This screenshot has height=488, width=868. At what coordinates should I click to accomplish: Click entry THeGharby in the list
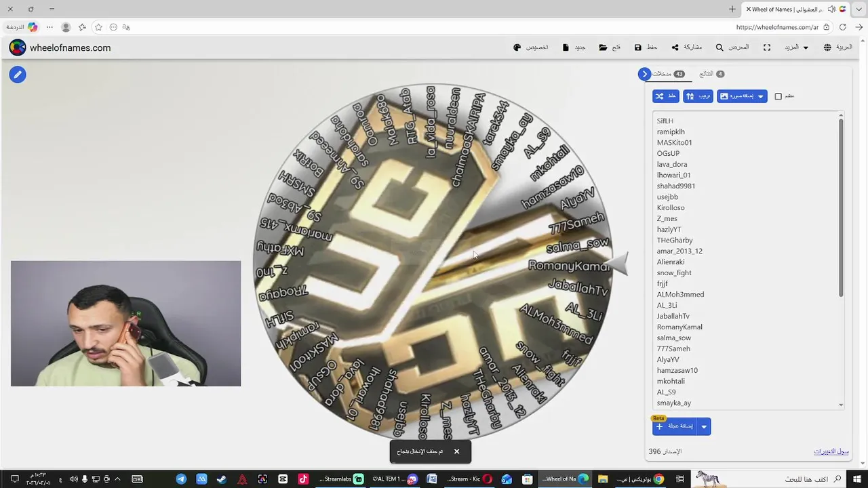(x=675, y=240)
